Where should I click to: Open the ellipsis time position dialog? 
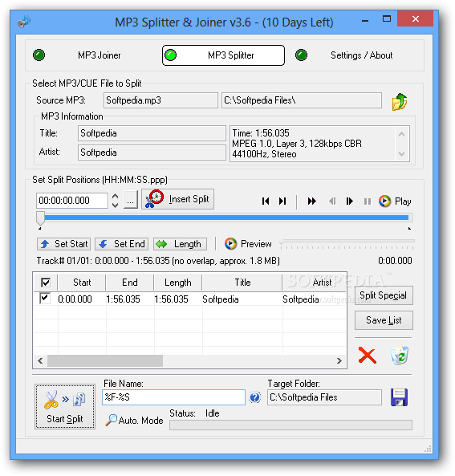[x=131, y=201]
